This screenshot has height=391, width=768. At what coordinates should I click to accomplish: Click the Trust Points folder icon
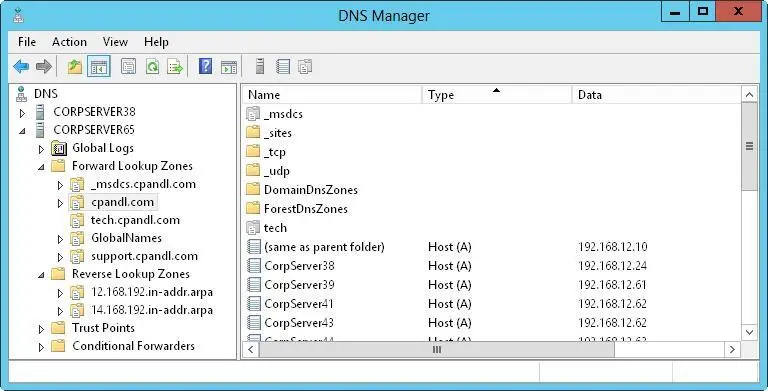[x=58, y=328]
